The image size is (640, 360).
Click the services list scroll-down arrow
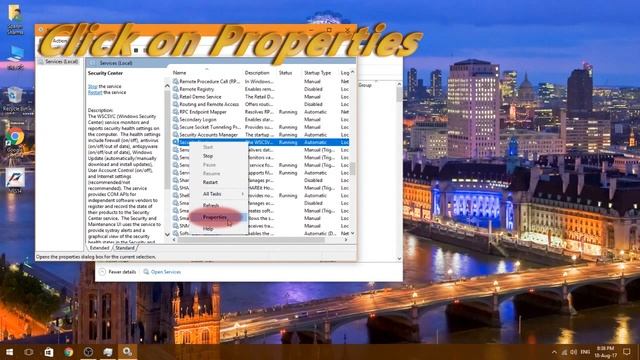353,233
